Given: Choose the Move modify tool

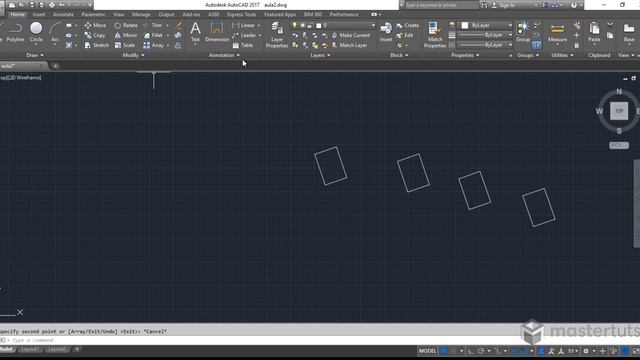Looking at the screenshot, I should coord(95,25).
